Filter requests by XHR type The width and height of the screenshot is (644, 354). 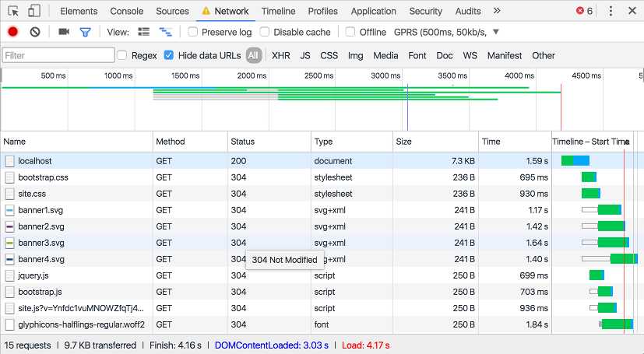tap(281, 55)
